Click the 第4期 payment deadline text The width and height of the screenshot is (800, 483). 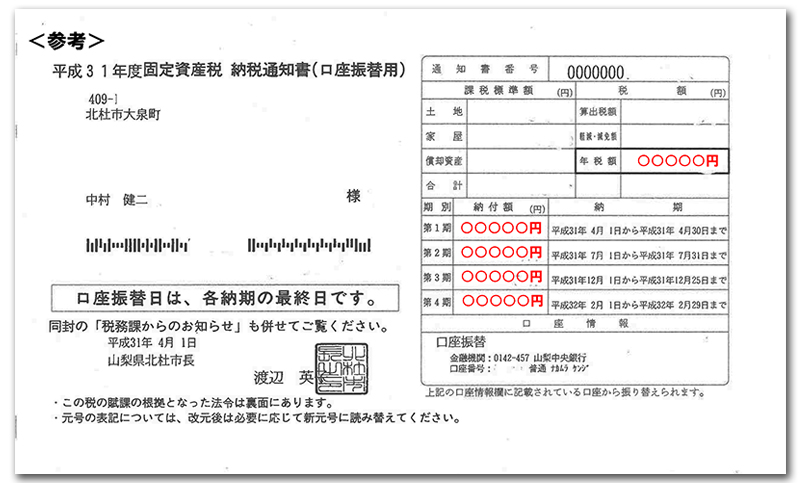coord(638,301)
